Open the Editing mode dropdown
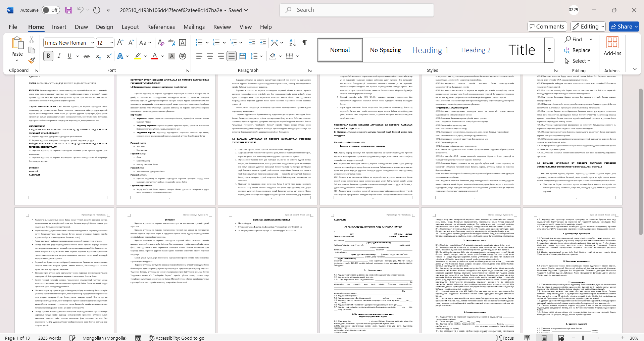644x341 pixels. tap(588, 27)
